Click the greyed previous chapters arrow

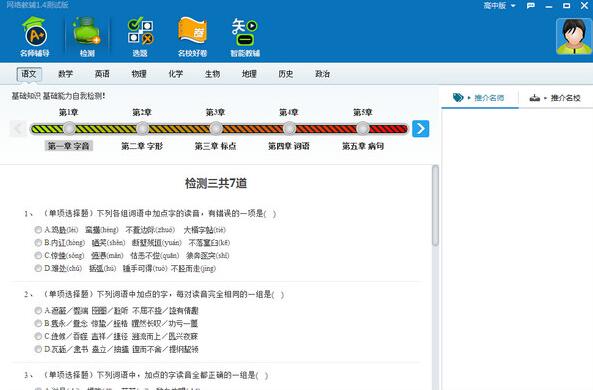pyautogui.click(x=18, y=129)
